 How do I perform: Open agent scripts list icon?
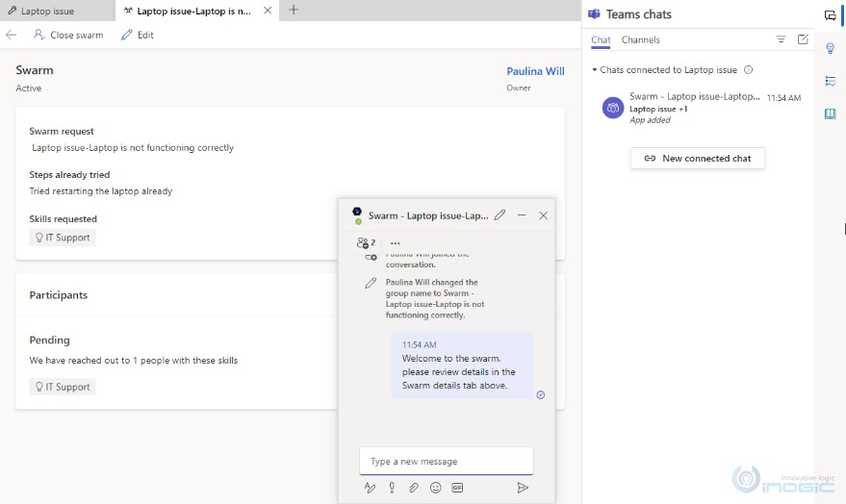click(831, 82)
